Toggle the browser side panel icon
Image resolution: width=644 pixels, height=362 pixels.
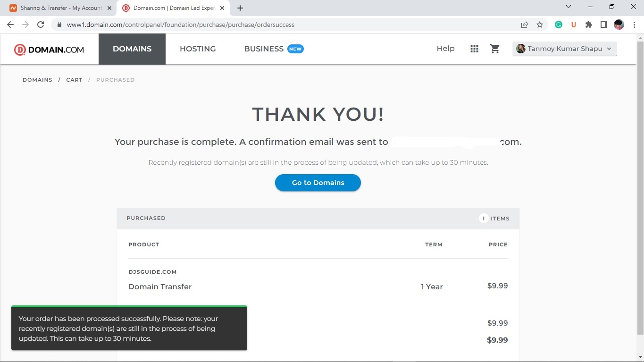603,25
